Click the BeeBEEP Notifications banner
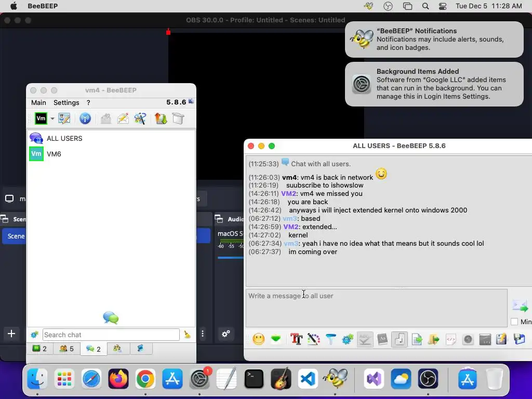The width and height of the screenshot is (532, 399). point(434,39)
